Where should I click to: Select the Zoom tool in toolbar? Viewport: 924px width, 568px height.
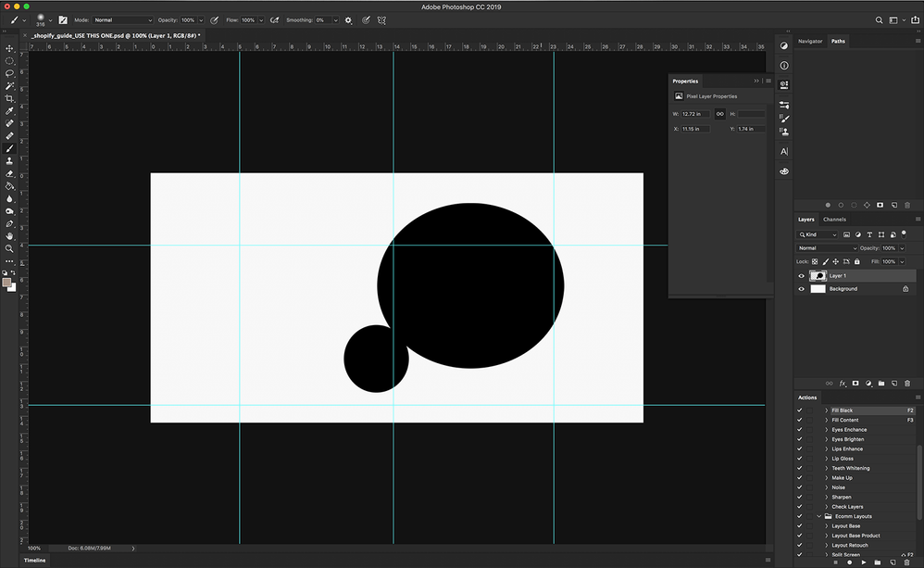point(9,248)
